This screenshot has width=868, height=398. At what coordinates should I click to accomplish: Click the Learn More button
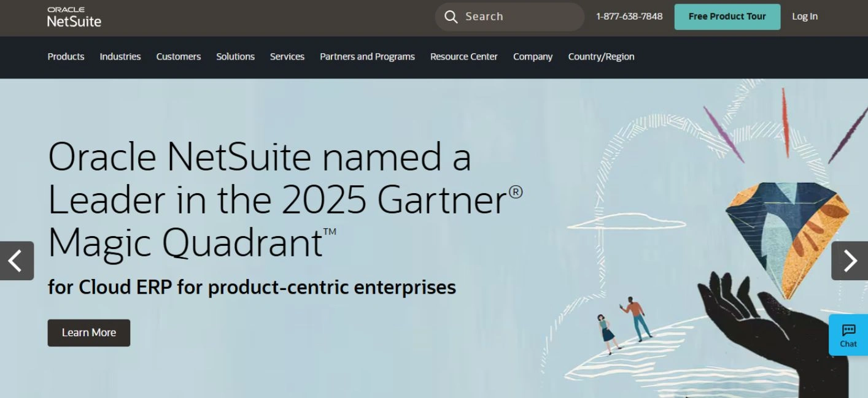pyautogui.click(x=89, y=332)
